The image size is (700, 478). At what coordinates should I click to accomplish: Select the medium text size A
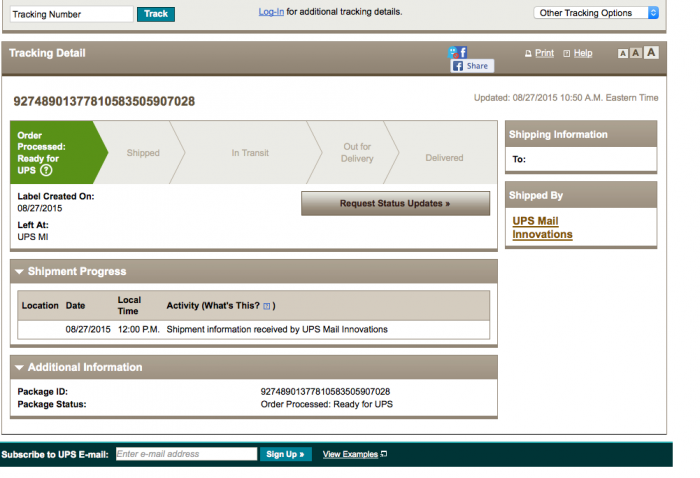pos(636,53)
